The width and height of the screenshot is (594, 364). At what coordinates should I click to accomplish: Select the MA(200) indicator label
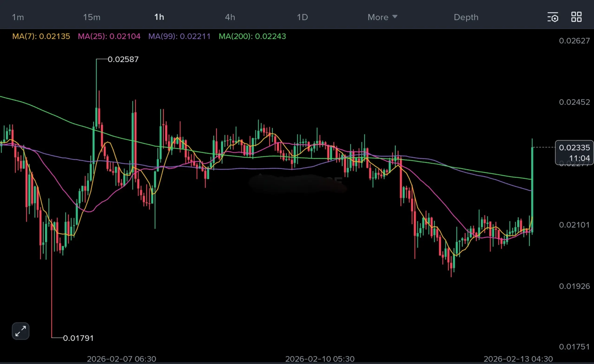252,36
